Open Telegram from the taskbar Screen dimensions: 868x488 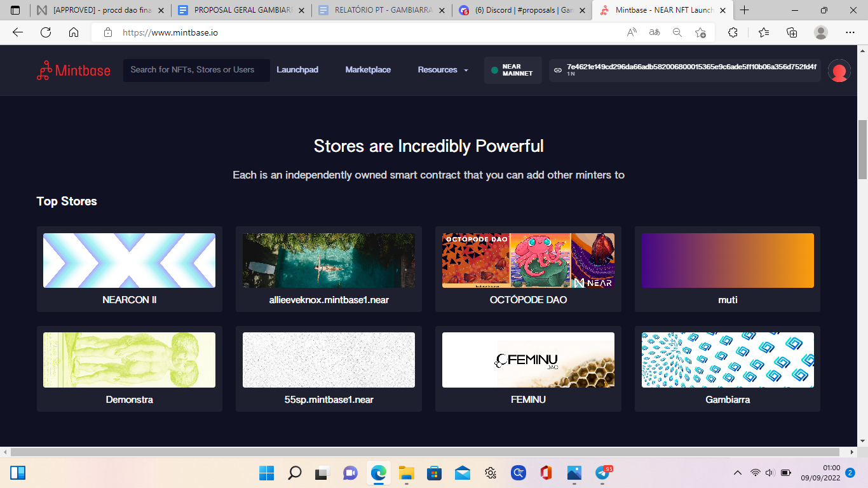[x=602, y=473]
